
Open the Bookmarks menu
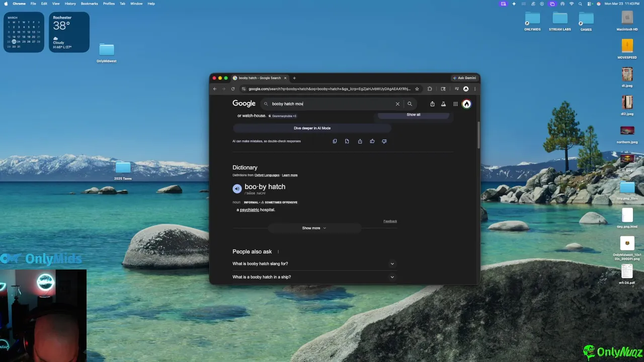[90, 4]
